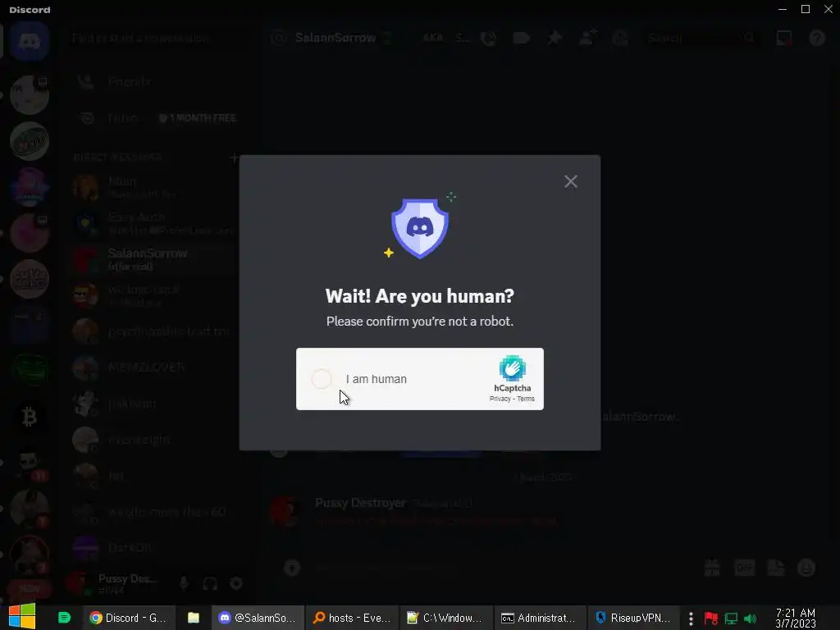Select the @SalannSo... Discord taskbar button
The height and width of the screenshot is (630, 840).
pyautogui.click(x=258, y=618)
